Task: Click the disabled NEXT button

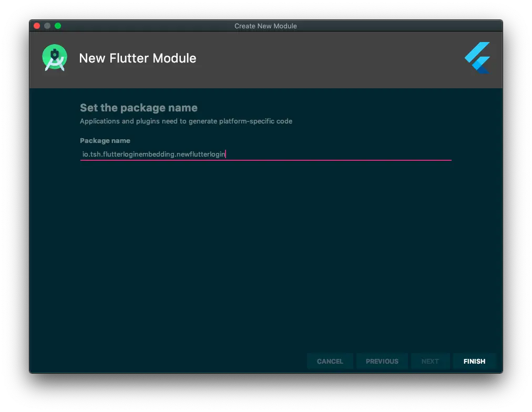Action: pyautogui.click(x=430, y=361)
